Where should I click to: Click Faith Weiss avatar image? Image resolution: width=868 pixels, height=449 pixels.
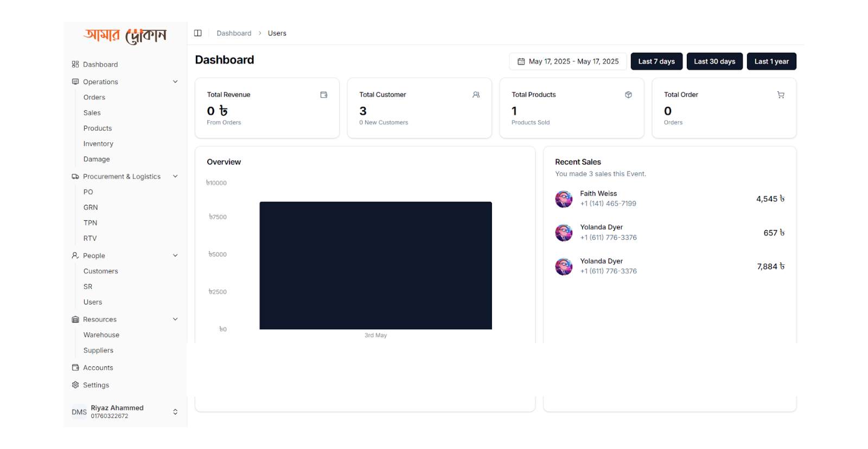pos(564,199)
